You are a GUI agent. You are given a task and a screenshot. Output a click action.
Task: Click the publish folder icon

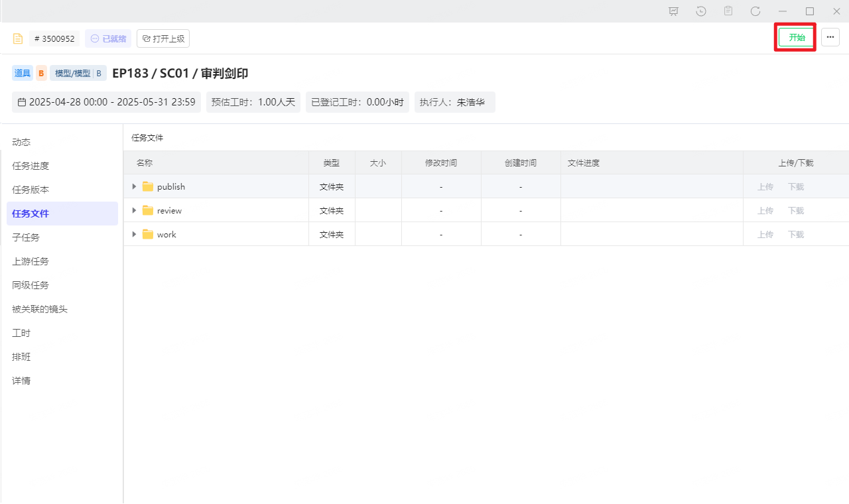click(x=148, y=187)
